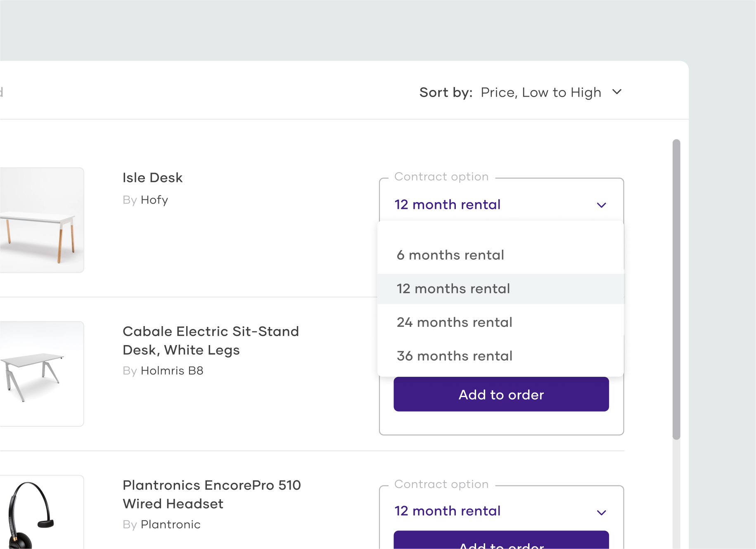Open the "Price, Low to High" sort selector
Image resolution: width=756 pixels, height=549 pixels.
[x=540, y=92]
